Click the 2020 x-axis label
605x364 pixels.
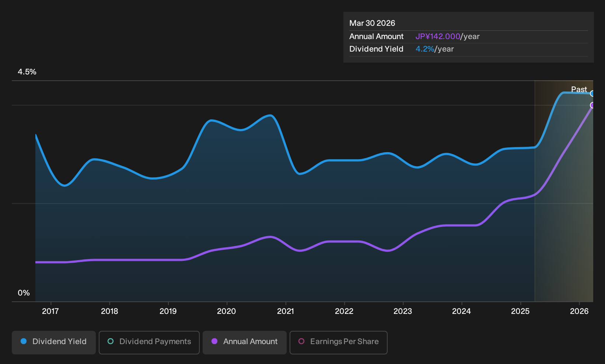tap(227, 311)
